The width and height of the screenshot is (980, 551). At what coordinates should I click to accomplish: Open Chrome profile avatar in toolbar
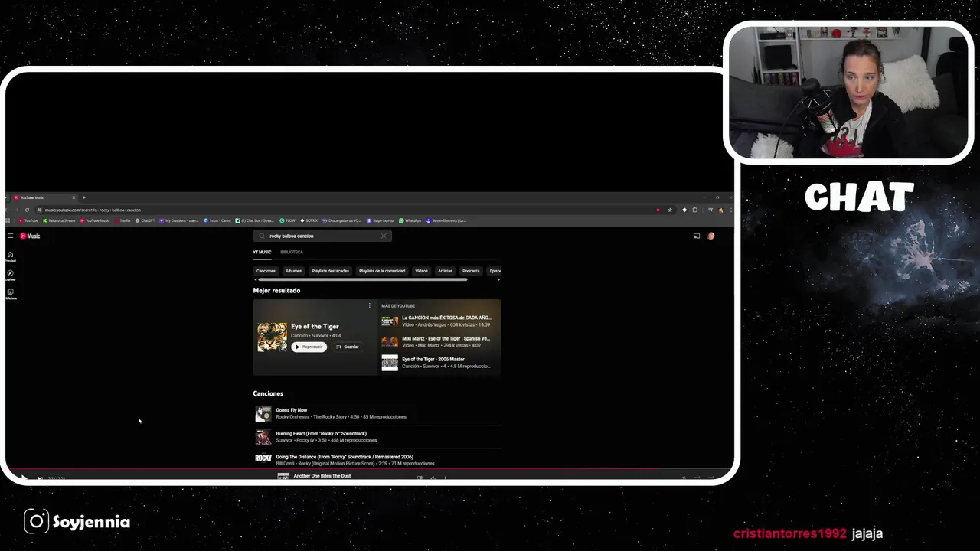click(720, 210)
